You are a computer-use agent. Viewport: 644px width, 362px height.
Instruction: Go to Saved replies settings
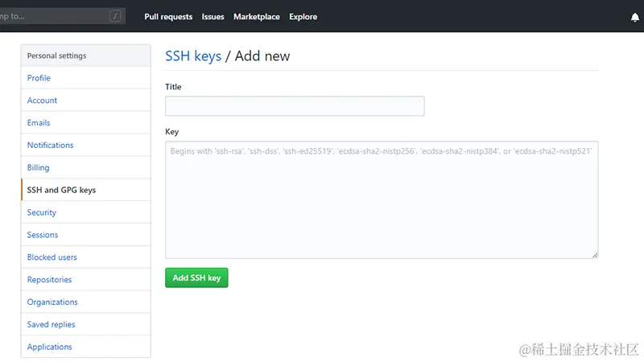click(x=86, y=324)
